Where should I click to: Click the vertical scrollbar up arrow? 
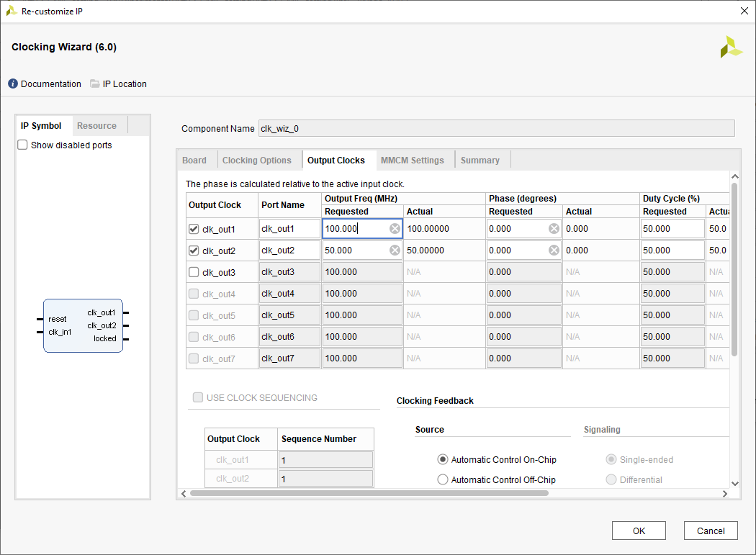tap(735, 176)
